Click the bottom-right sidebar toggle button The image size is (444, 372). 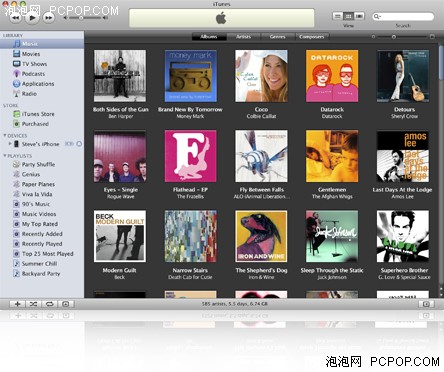click(426, 304)
